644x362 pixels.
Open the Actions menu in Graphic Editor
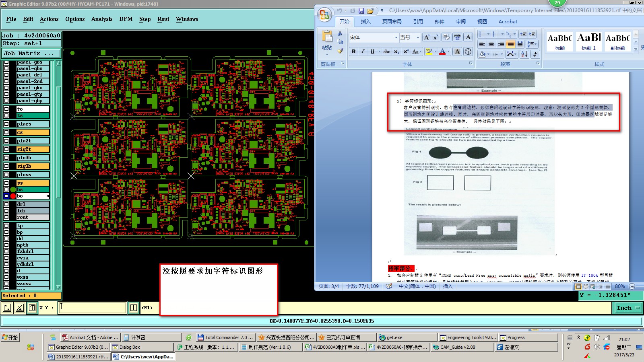49,19
